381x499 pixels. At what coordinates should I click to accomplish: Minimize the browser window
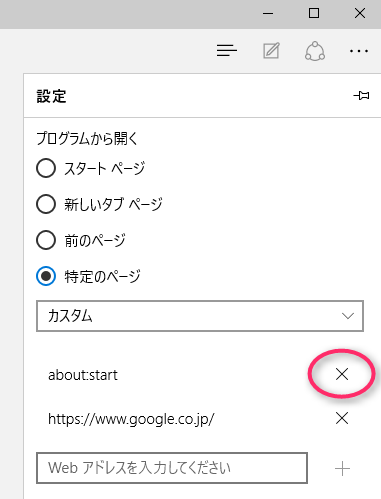(268, 14)
